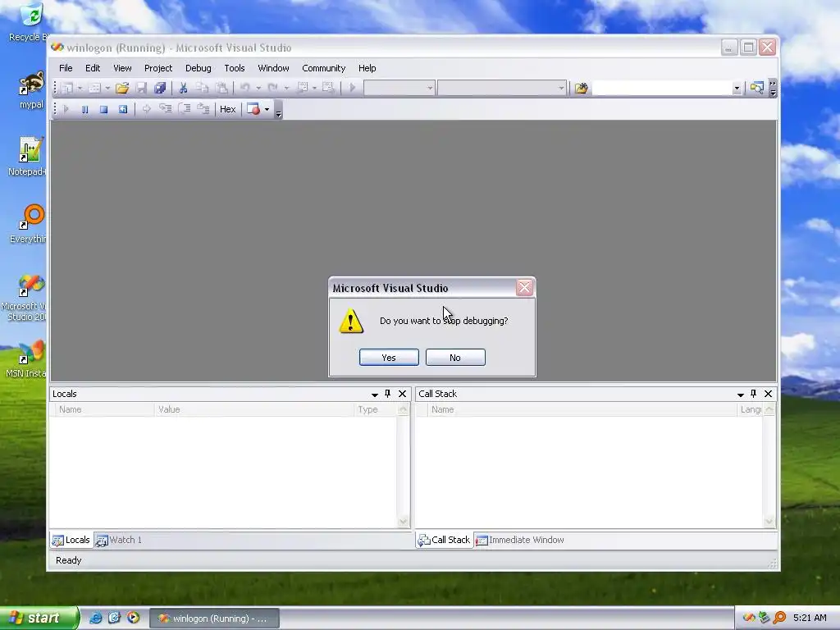
Task: Open the Tools menu
Action: click(234, 68)
